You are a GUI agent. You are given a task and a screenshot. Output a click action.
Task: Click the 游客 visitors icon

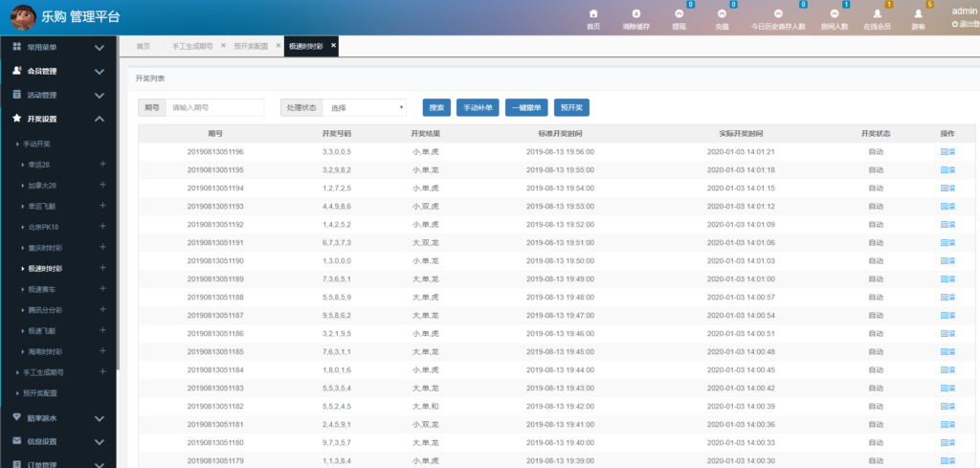918,13
